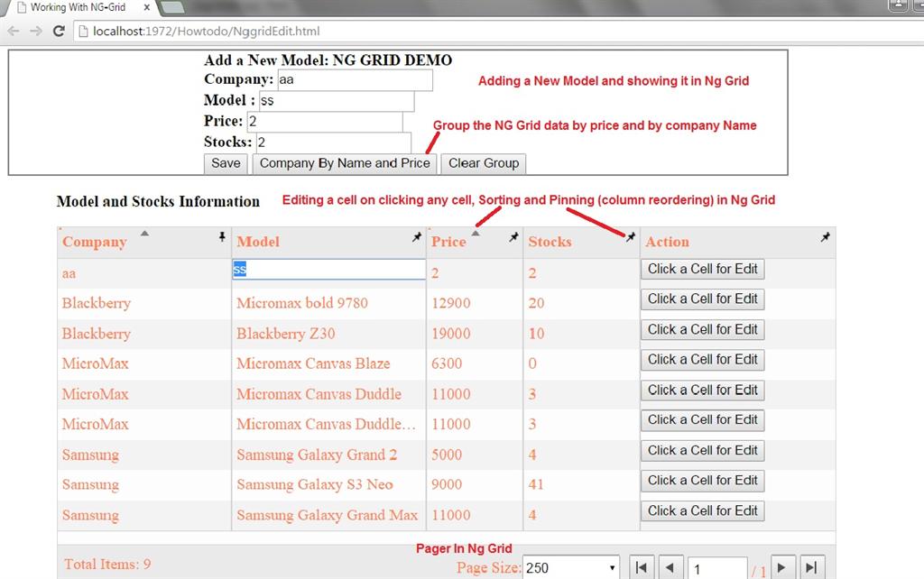Click the current page number box

pyautogui.click(x=717, y=569)
